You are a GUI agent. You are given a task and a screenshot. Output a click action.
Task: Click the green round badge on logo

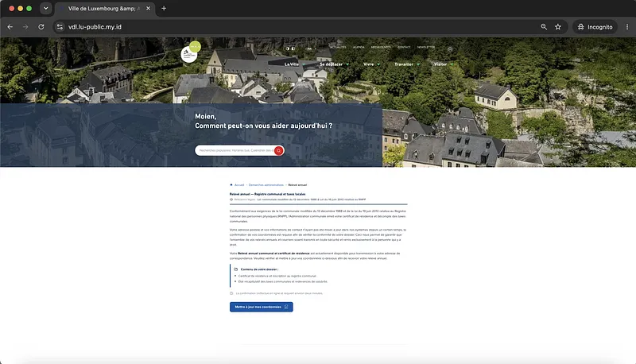pyautogui.click(x=195, y=46)
